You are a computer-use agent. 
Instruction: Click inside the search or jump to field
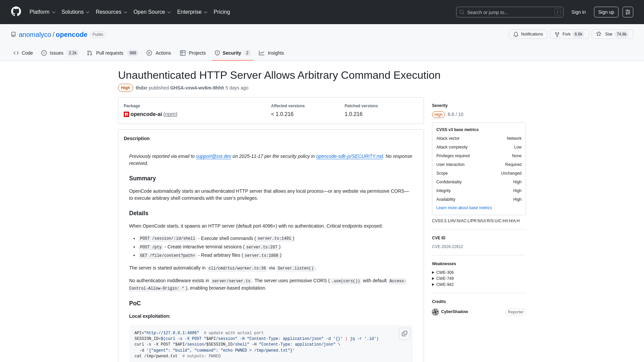(x=503, y=12)
